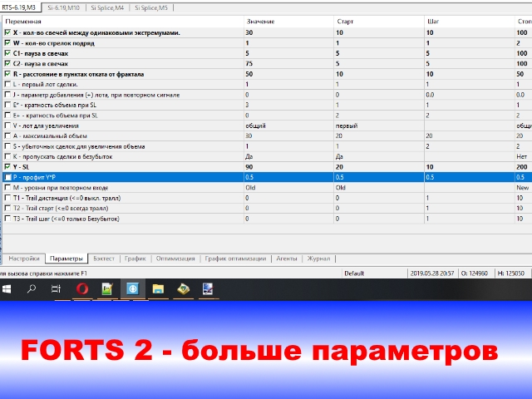This screenshot has height=399, width=532.
Task: Open the yellow diamond app in taskbar
Action: pyautogui.click(x=183, y=289)
